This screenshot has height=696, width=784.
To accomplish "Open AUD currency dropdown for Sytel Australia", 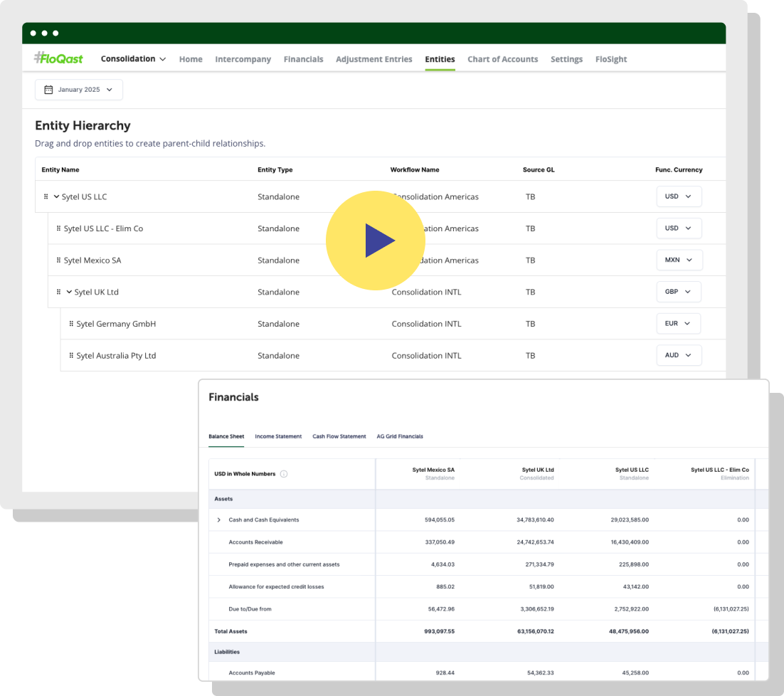I will (x=679, y=355).
